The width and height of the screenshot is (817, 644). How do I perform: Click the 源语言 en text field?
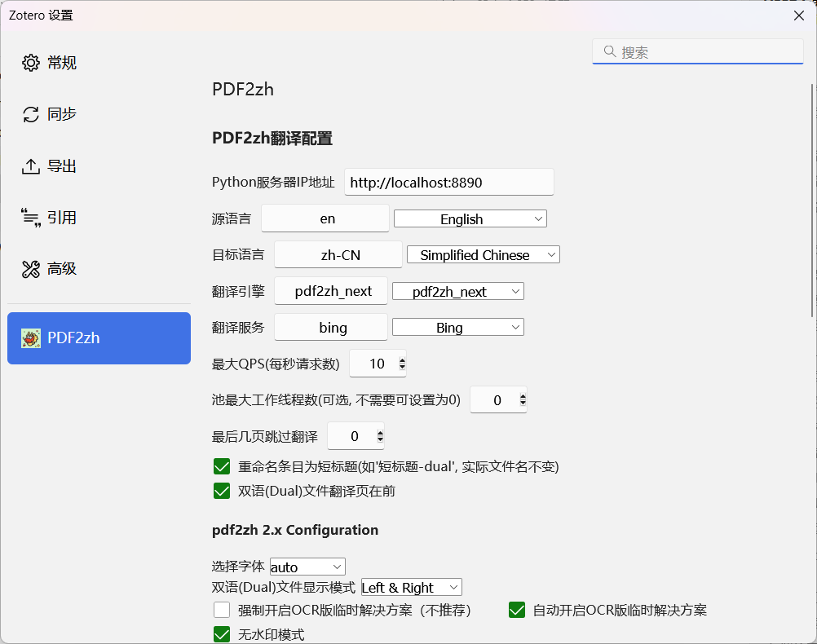[x=325, y=218]
